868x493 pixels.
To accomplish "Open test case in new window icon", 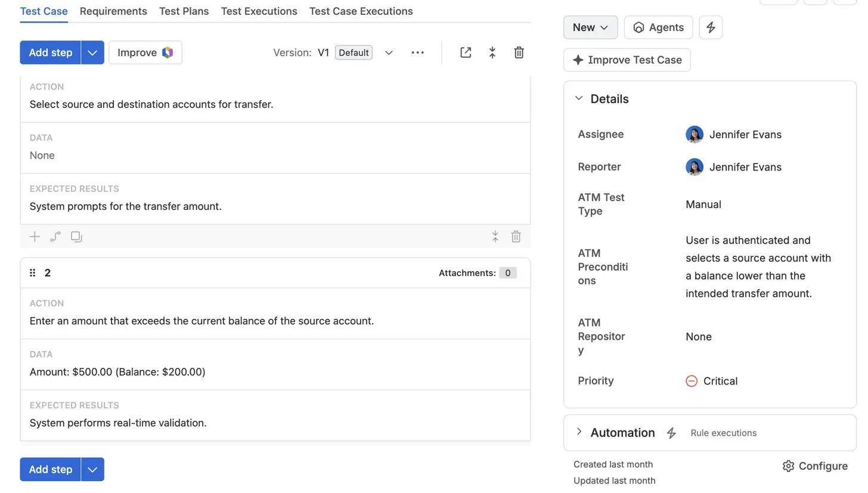I will 466,52.
